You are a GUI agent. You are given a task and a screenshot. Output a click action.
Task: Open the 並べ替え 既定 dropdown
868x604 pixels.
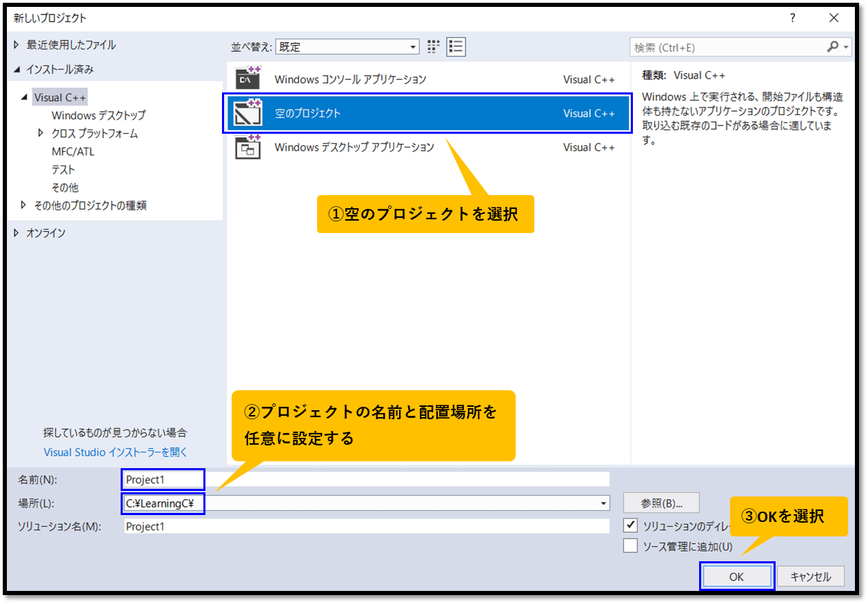coord(347,47)
